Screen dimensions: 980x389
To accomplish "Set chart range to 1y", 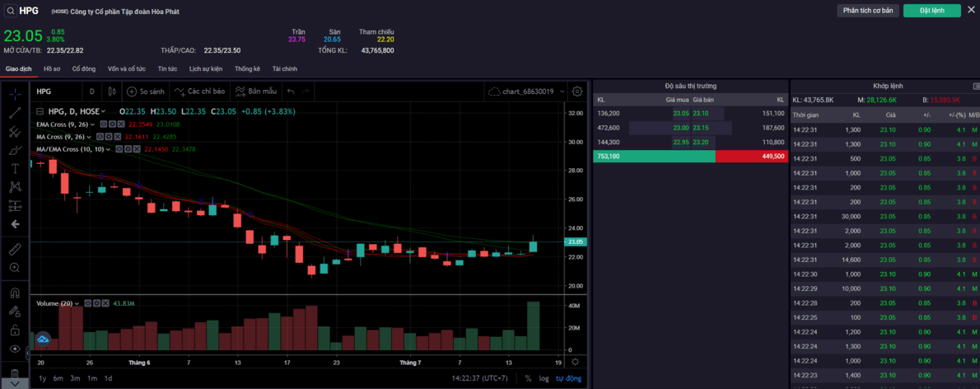I will [x=43, y=377].
